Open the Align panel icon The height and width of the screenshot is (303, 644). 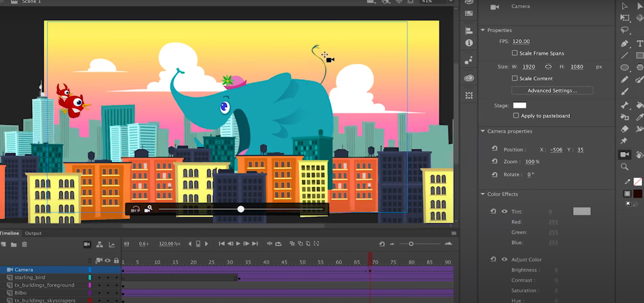tap(469, 31)
